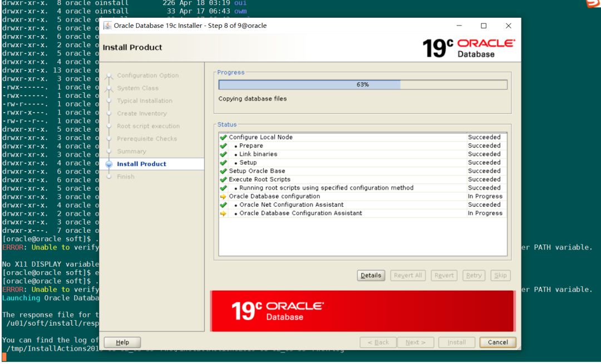Image resolution: width=601 pixels, height=364 pixels.
Task: Select the Configure Local Node status row
Action: (363, 137)
